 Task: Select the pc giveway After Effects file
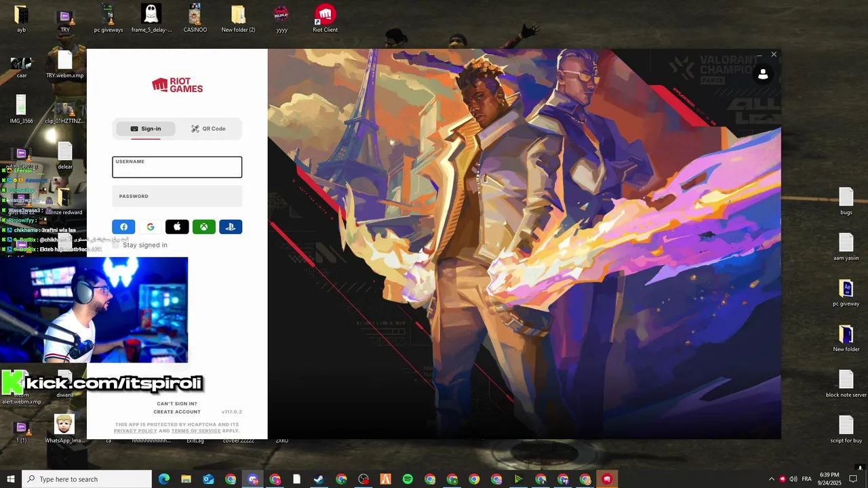pyautogui.click(x=846, y=292)
